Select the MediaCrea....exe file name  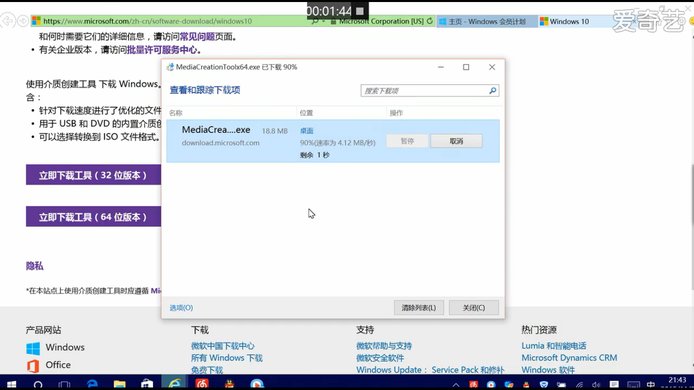[x=216, y=130]
